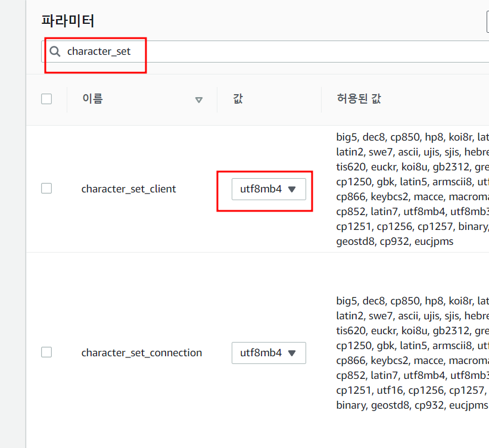Check the character_set_connection row checkbox
The width and height of the screenshot is (489, 448).
pyautogui.click(x=46, y=352)
